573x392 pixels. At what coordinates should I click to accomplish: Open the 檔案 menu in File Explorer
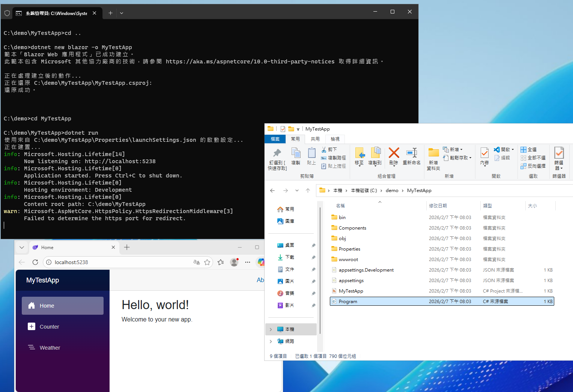coord(275,139)
